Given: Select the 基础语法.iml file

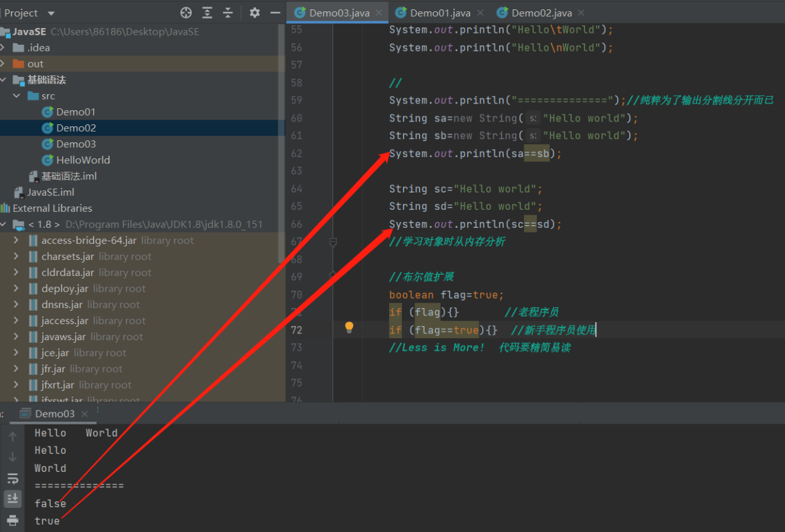Looking at the screenshot, I should 69,176.
